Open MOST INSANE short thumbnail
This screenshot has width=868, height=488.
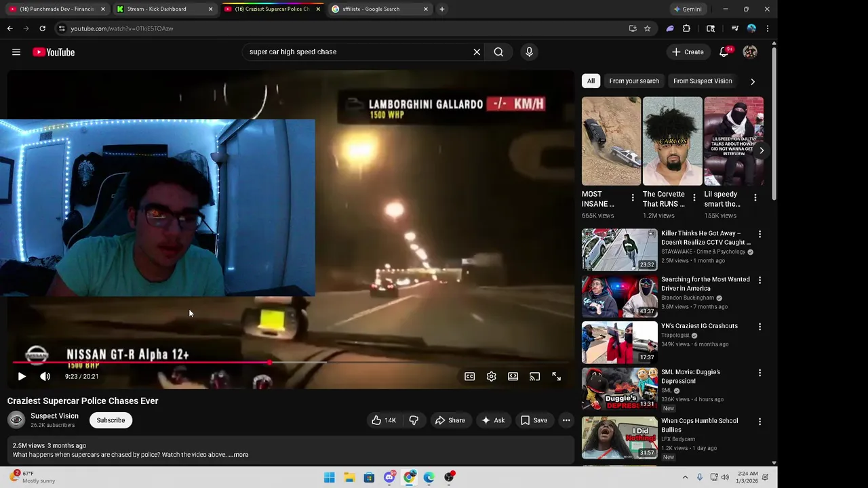point(611,141)
